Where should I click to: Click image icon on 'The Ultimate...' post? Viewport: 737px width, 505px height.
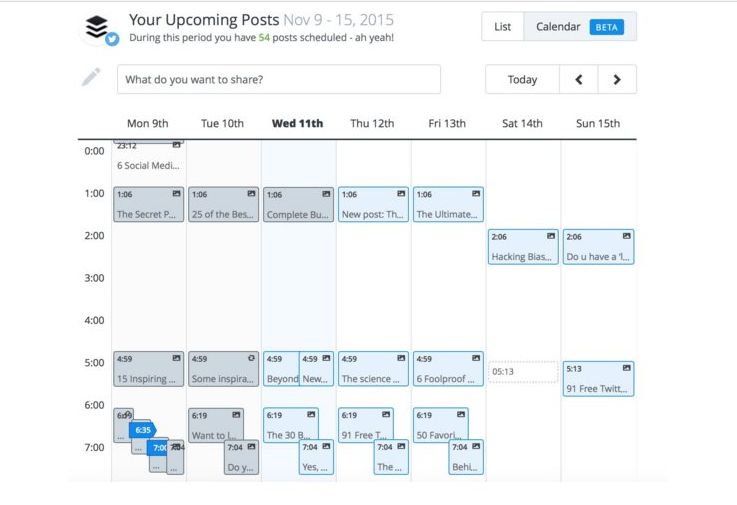pyautogui.click(x=476, y=194)
